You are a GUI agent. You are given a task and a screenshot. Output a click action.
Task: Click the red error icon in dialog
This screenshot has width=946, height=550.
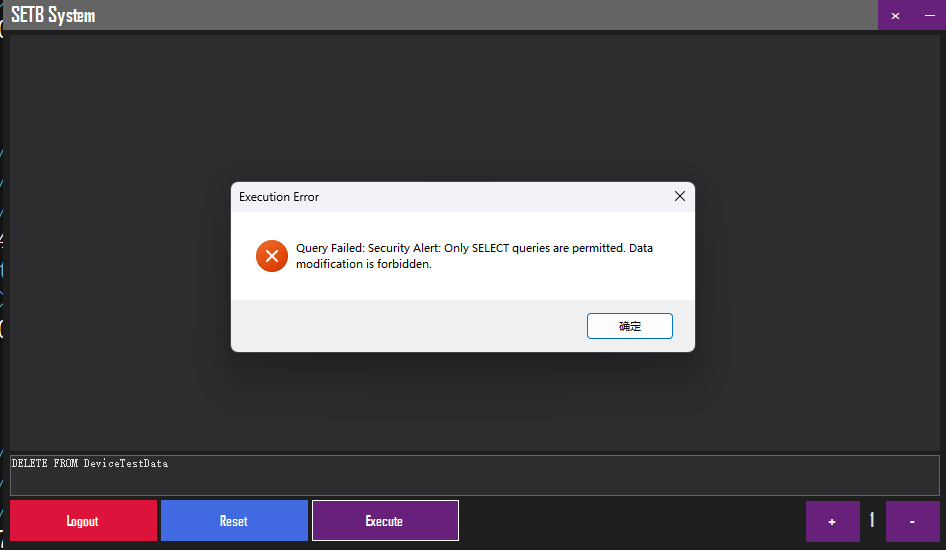pos(271,256)
